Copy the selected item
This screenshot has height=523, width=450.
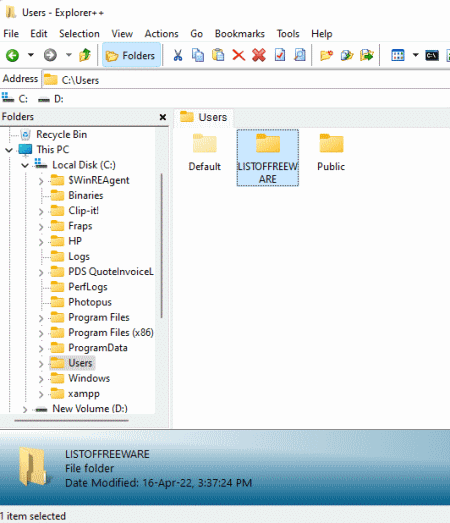[x=198, y=55]
